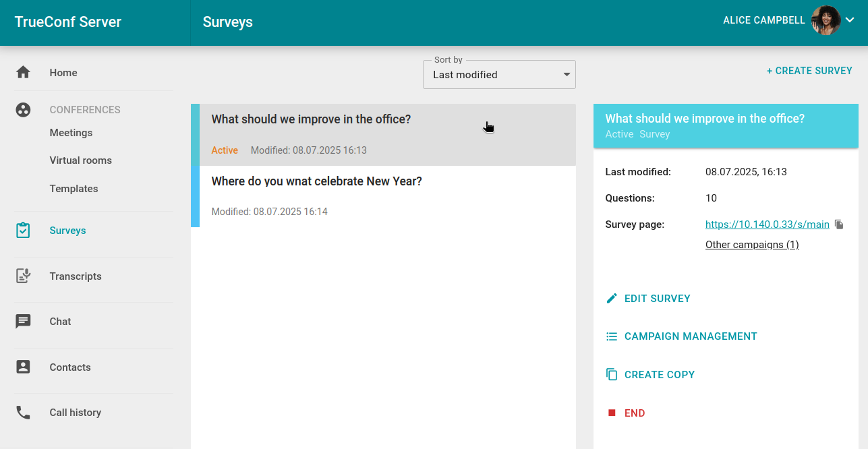Viewport: 868px width, 449px height.
Task: Open Chat using its speech bubble icon
Action: 23,322
